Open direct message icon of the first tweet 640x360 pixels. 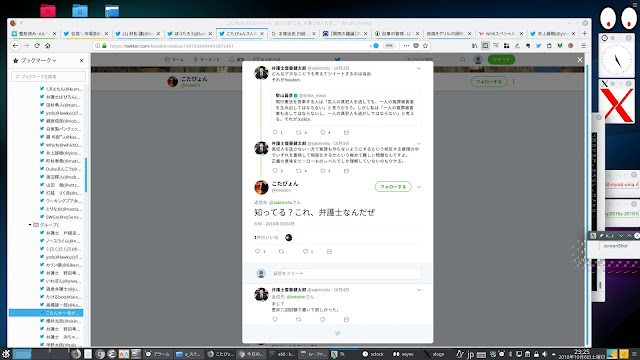click(x=346, y=132)
